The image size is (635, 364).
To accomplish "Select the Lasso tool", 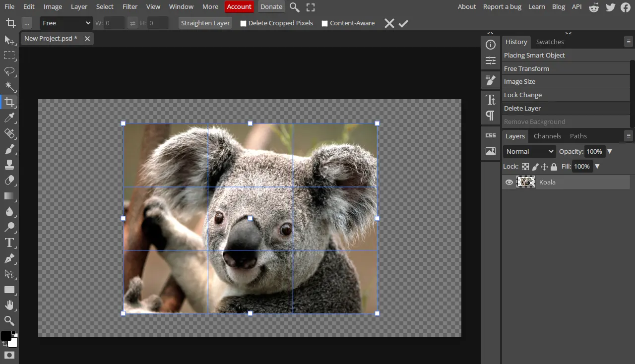I will coord(9,71).
